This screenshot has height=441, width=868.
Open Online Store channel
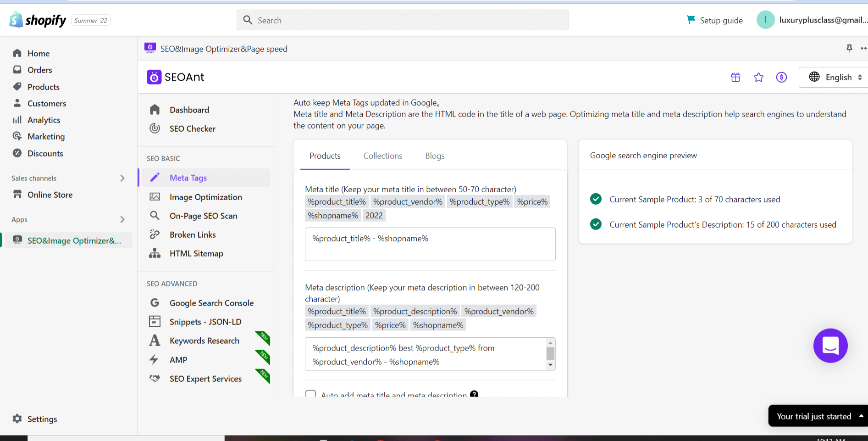[x=50, y=195]
